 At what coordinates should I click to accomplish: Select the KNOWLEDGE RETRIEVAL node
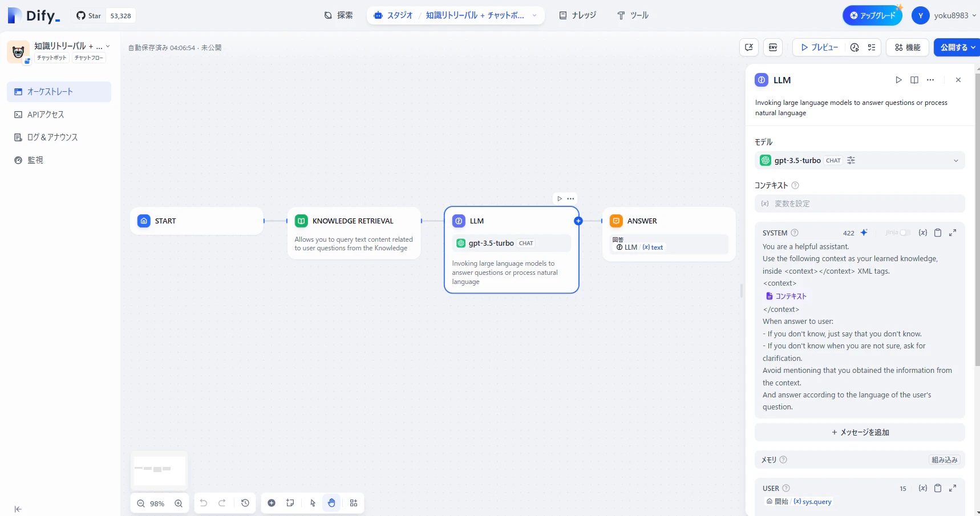pyautogui.click(x=354, y=233)
